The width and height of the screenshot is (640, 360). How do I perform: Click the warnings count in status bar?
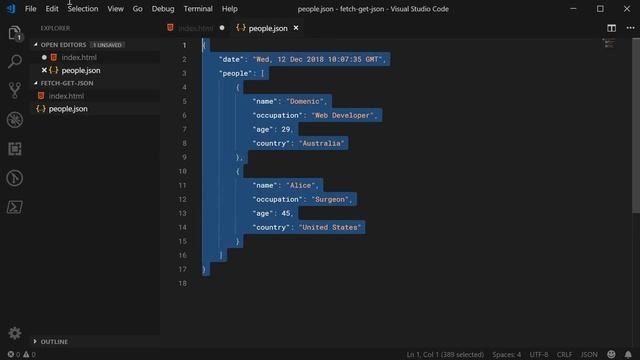29,354
